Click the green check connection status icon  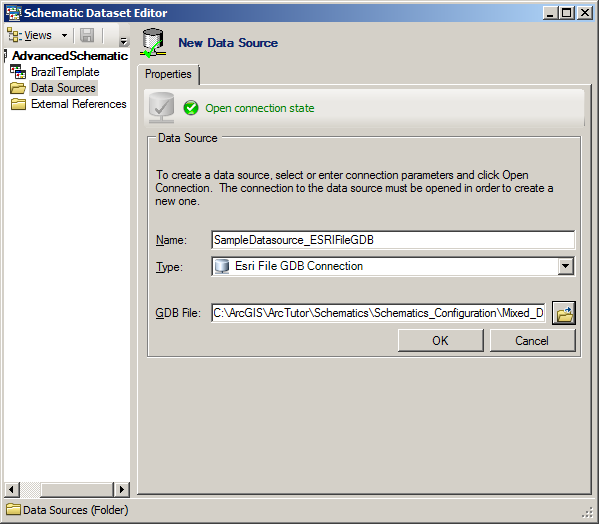[191, 108]
